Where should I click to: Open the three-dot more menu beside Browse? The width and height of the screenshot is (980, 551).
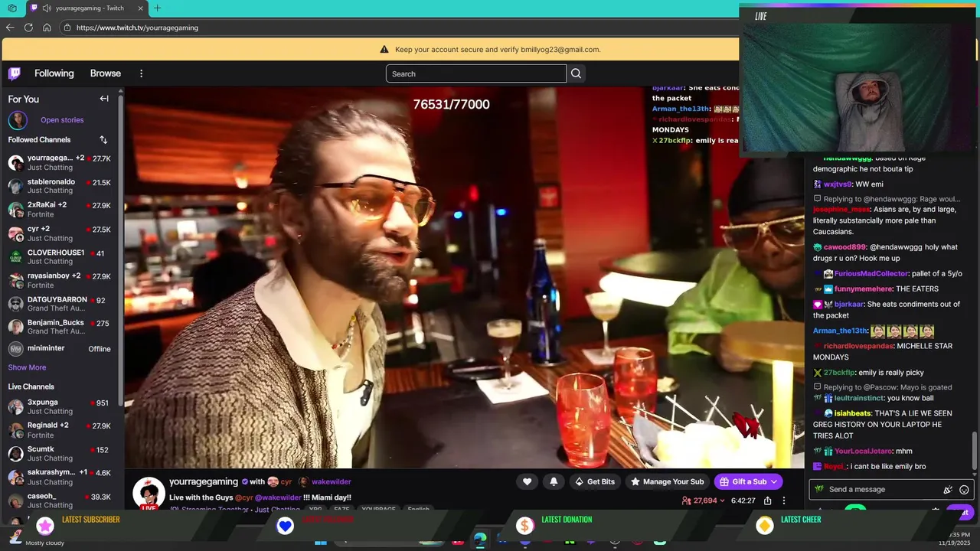point(141,73)
